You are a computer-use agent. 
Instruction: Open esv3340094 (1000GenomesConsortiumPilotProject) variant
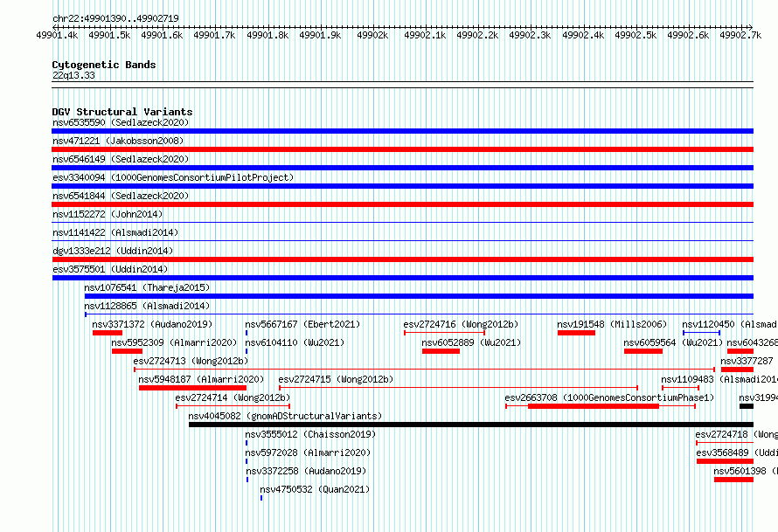[173, 177]
